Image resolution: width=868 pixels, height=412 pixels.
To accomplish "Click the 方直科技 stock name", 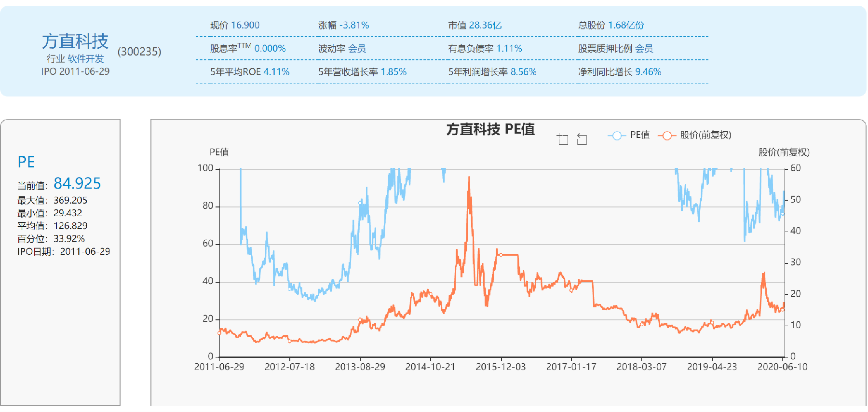I will tap(75, 41).
